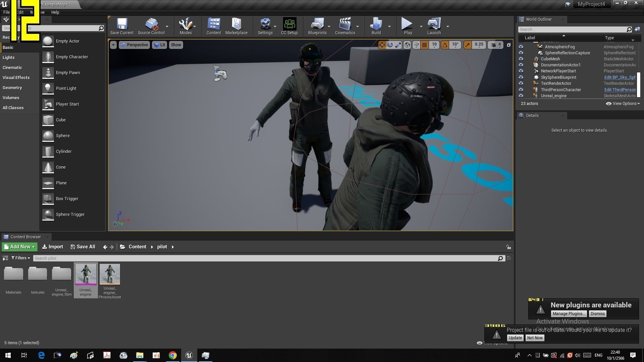Start Play in the editor
644x362 pixels.
[408, 26]
